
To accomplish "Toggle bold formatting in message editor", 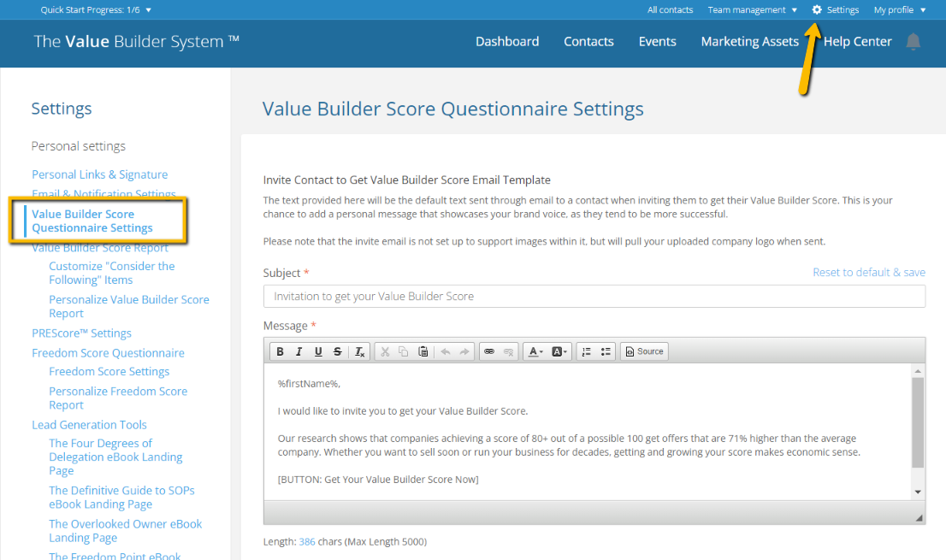I will 280,351.
